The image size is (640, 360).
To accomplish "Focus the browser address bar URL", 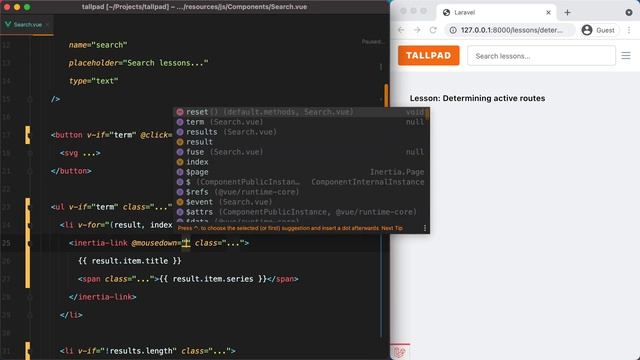I will click(512, 30).
